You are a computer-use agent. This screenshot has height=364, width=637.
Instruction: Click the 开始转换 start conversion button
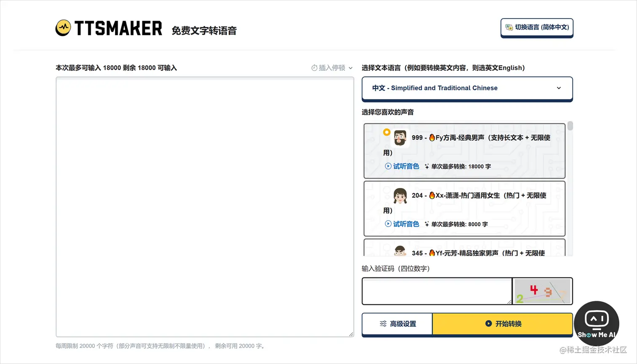coord(503,324)
